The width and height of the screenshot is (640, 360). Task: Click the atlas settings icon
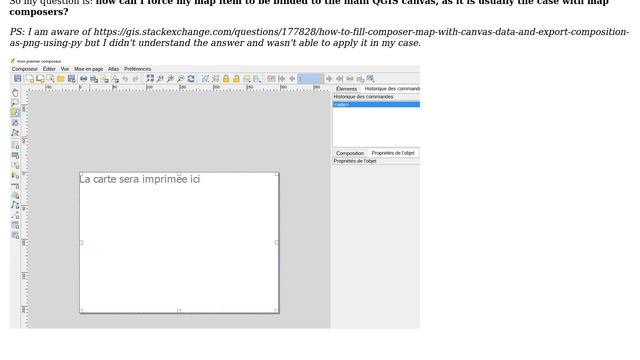point(371,79)
